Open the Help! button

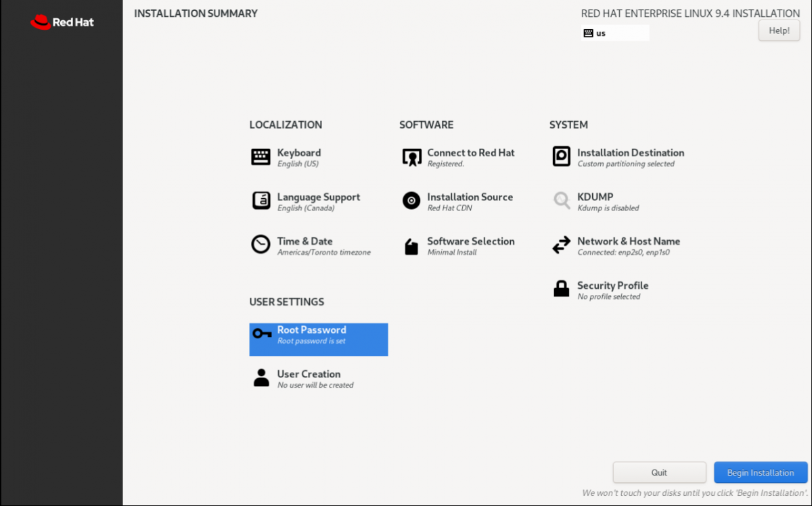point(779,30)
